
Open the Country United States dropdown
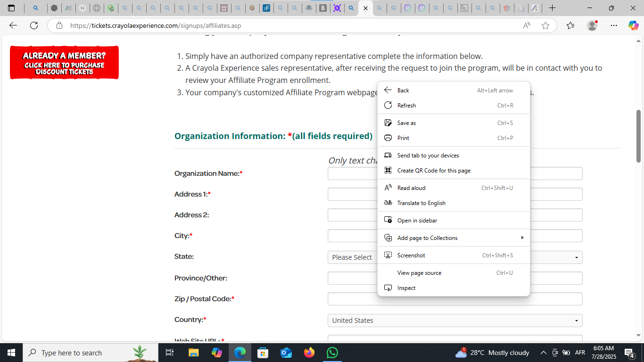[455, 321]
